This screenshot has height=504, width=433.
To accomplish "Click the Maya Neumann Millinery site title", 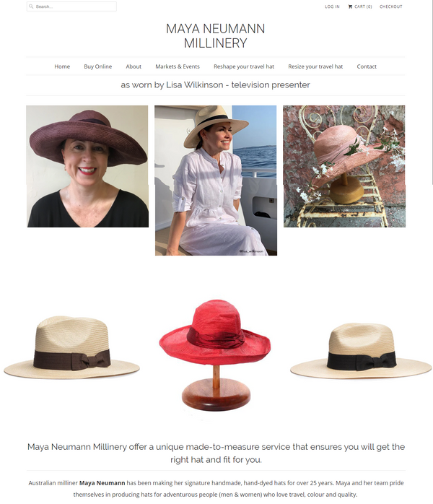I will coord(216,35).
